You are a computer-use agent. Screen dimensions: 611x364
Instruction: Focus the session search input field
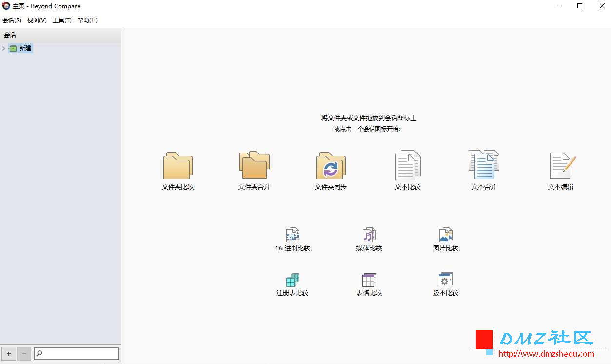pyautogui.click(x=77, y=353)
